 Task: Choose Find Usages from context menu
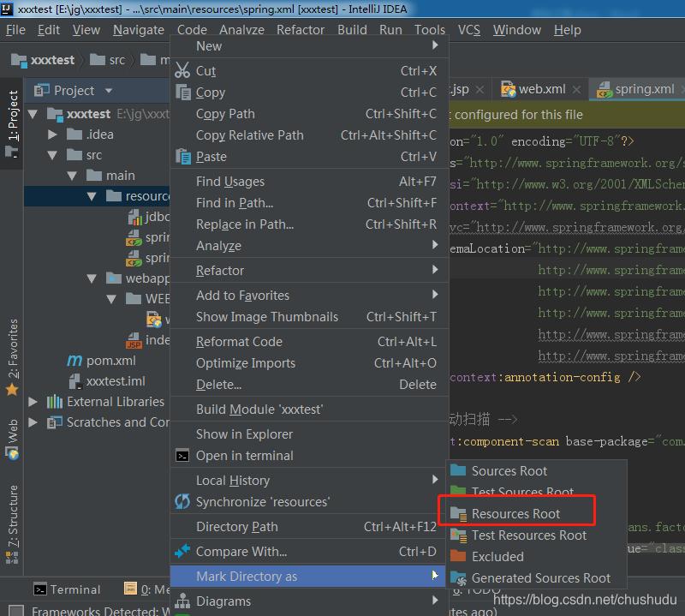[309, 182]
